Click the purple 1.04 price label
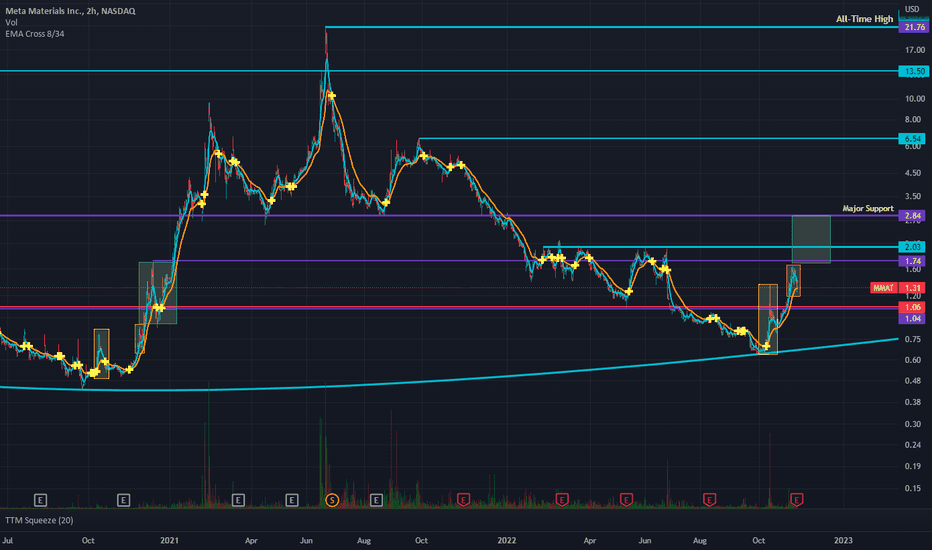The height and width of the screenshot is (550, 932). click(x=912, y=319)
